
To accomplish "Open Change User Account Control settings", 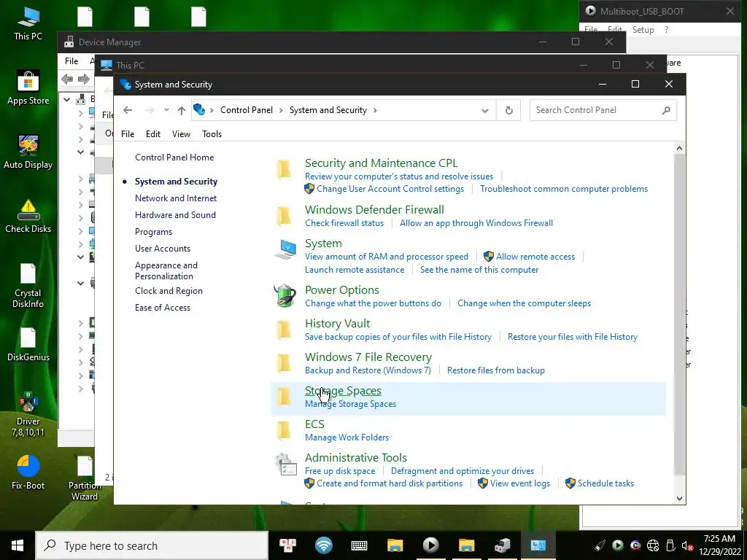I will point(390,189).
